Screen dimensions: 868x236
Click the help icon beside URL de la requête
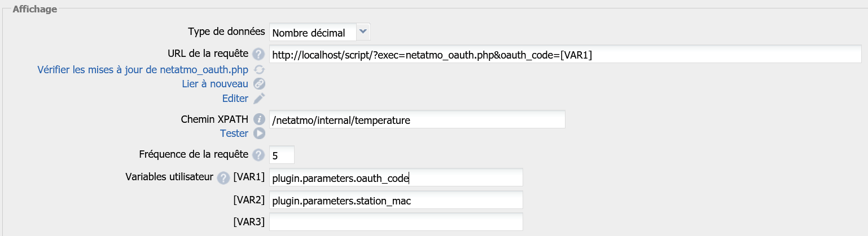pyautogui.click(x=258, y=54)
